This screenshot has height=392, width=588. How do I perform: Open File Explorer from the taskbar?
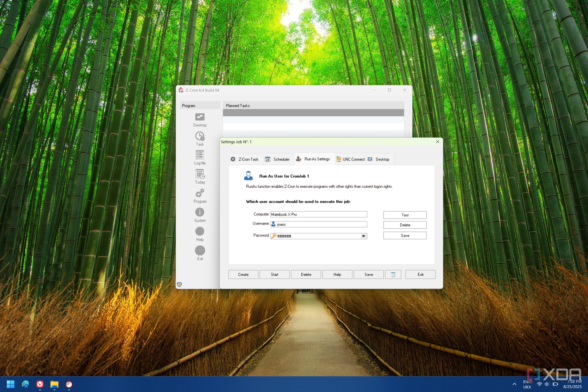point(54,384)
